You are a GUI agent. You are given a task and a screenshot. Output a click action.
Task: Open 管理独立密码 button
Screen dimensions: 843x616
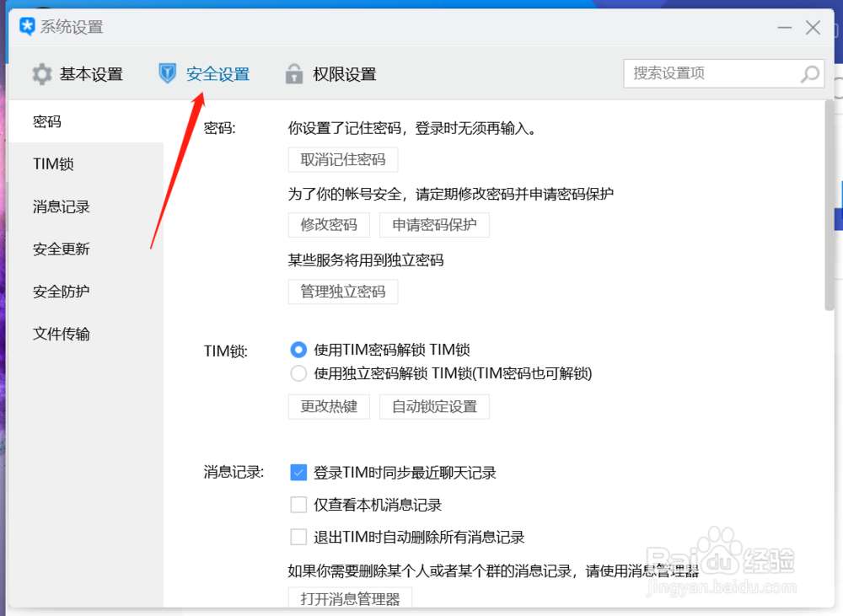point(343,292)
